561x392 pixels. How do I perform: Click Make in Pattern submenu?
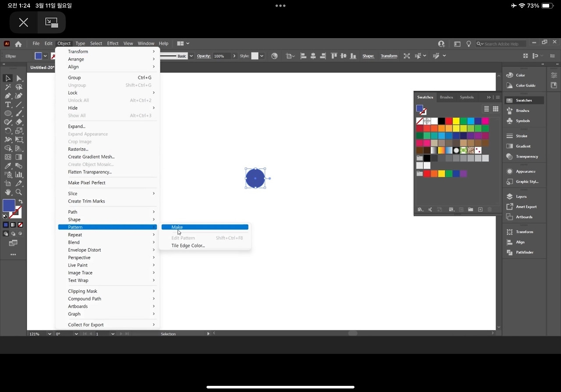pos(205,227)
